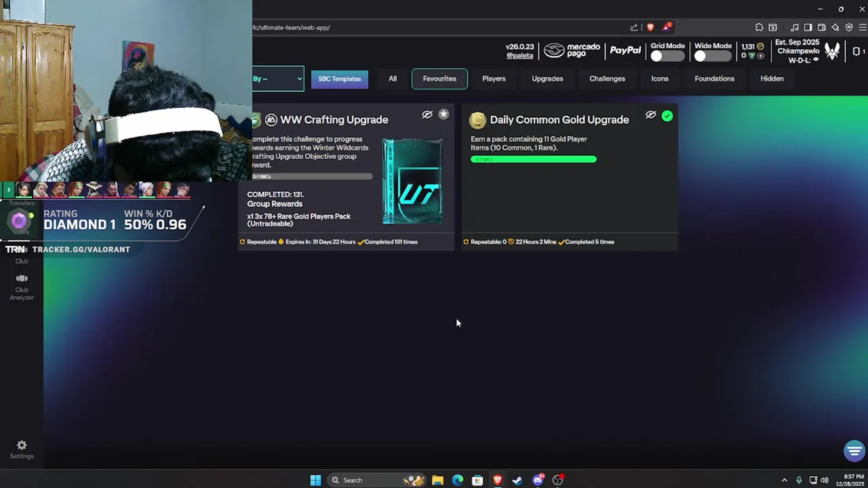868x488 pixels.
Task: Hide the WW Crafting Upgrade SBC
Action: 427,115
